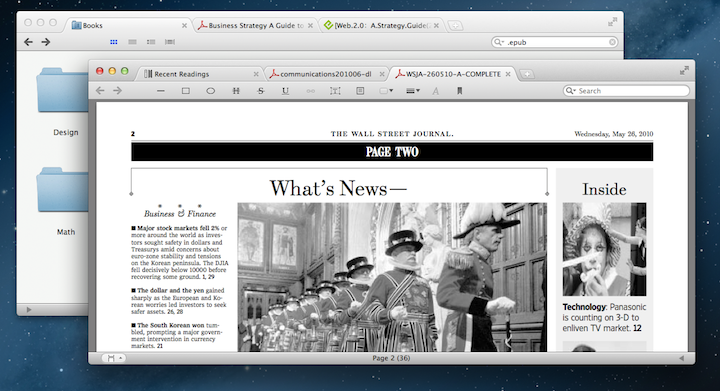
Task: Open the line width dropdown
Action: pos(413,91)
